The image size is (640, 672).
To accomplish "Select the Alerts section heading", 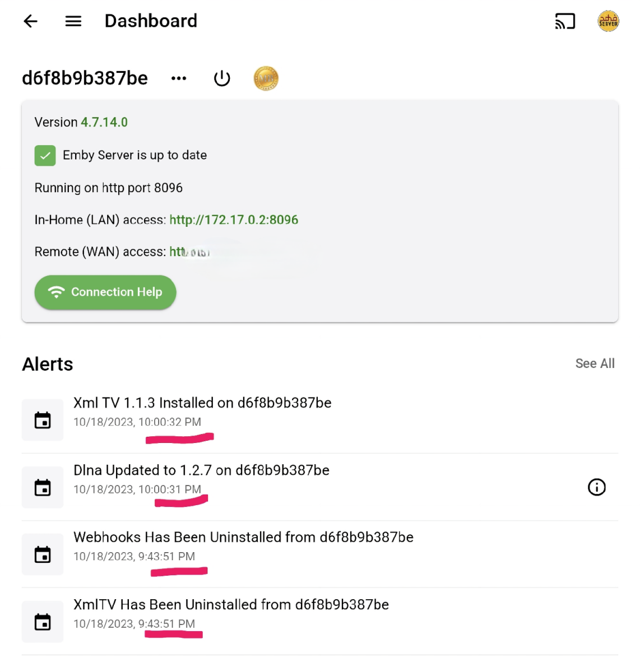I will 47,364.
